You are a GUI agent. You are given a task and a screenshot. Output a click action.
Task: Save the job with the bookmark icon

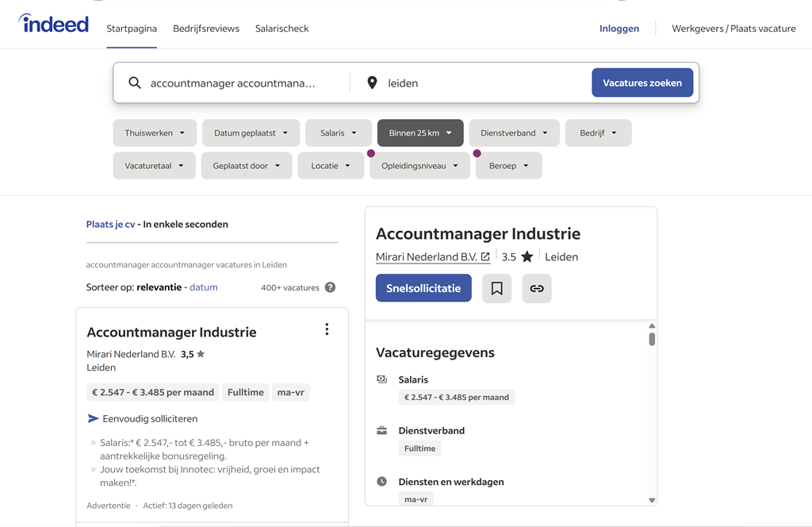coord(496,288)
